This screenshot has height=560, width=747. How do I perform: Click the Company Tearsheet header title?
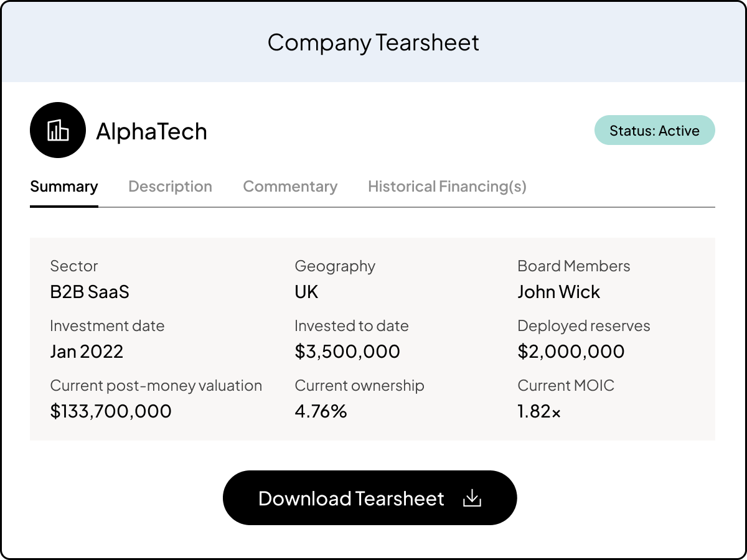pos(373,42)
